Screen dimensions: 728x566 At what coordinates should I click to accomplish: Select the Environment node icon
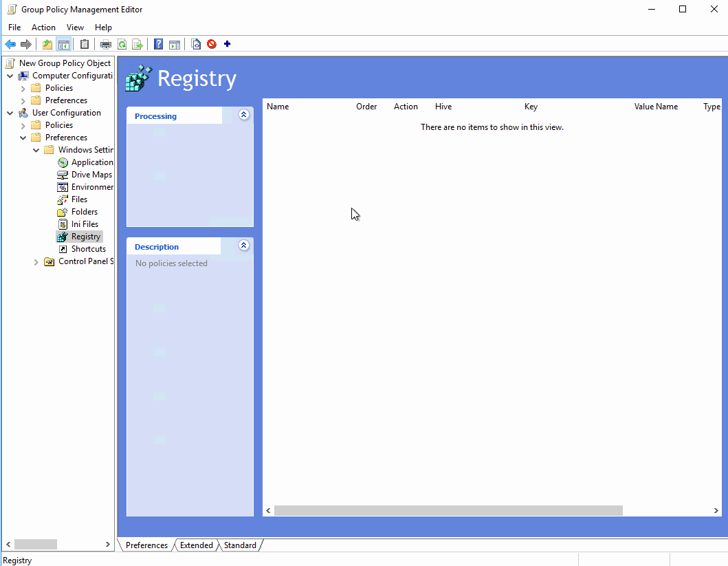[x=63, y=187]
